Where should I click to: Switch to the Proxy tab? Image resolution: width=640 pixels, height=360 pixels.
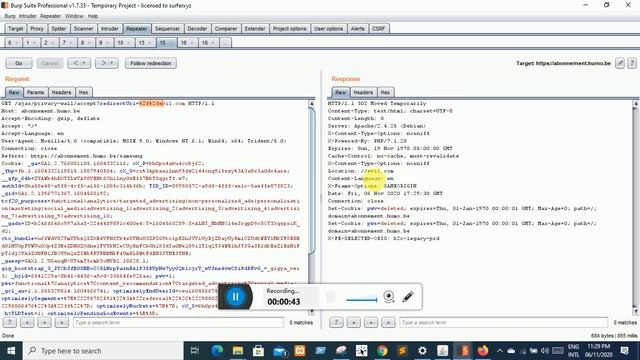click(37, 29)
